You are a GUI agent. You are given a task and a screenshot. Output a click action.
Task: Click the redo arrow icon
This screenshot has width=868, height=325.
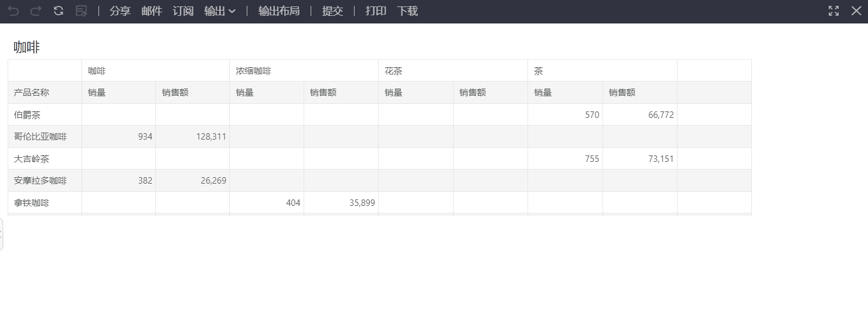pyautogui.click(x=36, y=11)
